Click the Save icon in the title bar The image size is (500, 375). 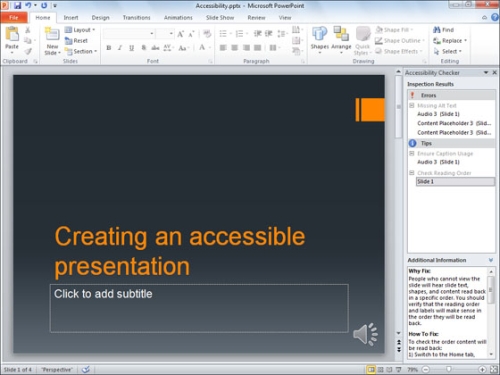click(x=18, y=5)
